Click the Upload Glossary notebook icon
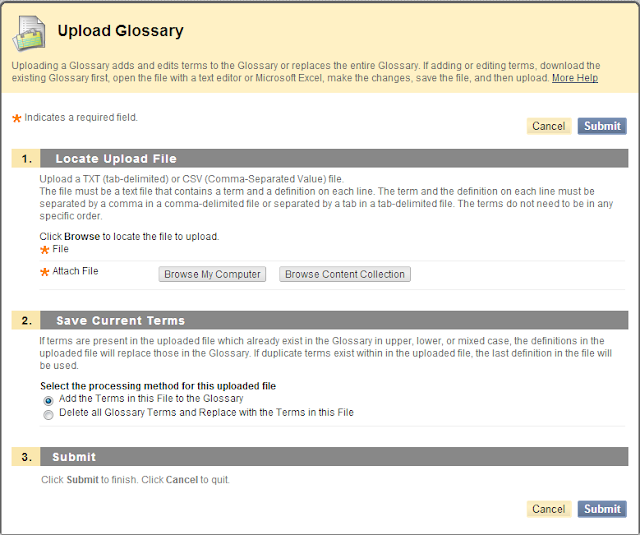The width and height of the screenshot is (640, 535). [x=29, y=33]
